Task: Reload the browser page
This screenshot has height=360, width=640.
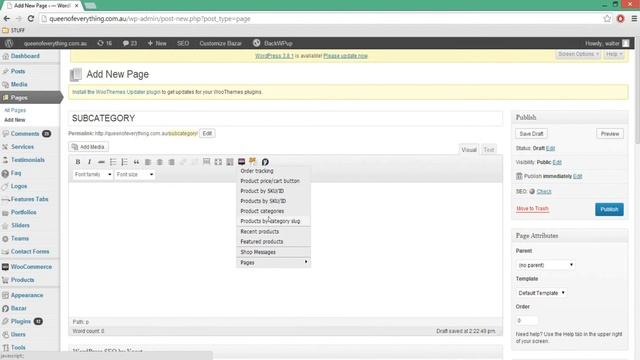Action: point(31,18)
